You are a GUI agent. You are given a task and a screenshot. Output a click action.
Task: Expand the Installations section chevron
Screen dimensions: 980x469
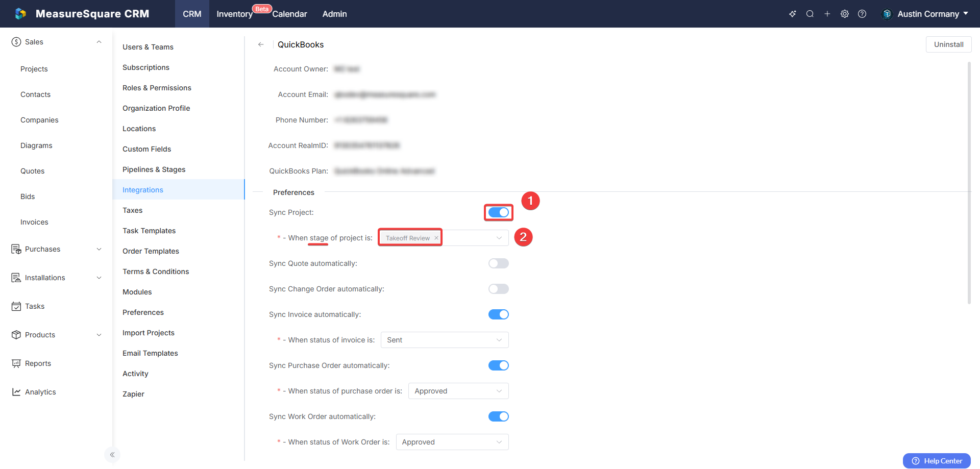click(x=99, y=278)
